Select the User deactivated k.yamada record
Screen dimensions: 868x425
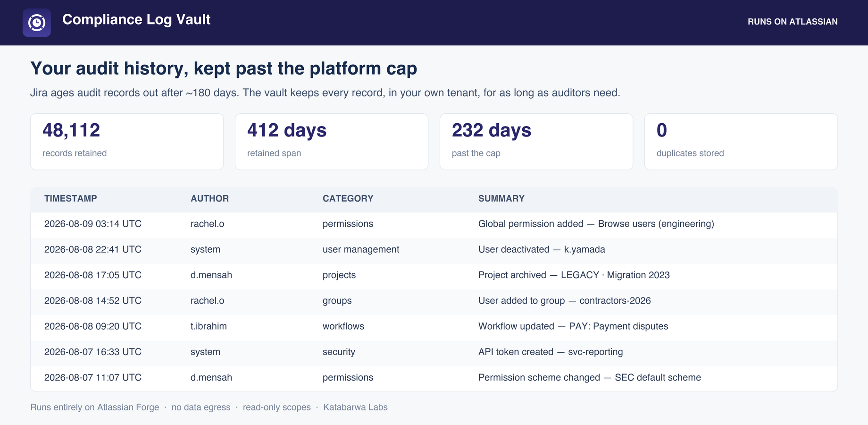click(434, 249)
